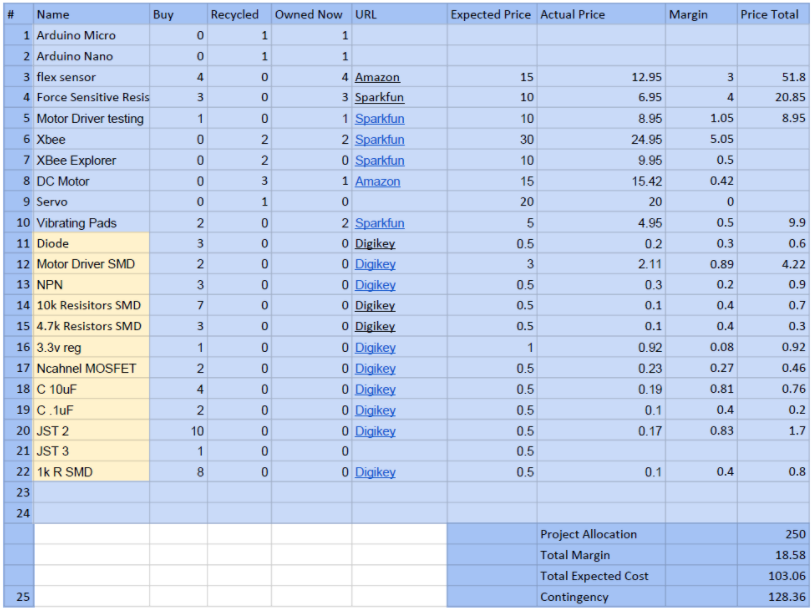The image size is (812, 611).
Task: Select the Servo actual price cell
Action: pos(601,202)
